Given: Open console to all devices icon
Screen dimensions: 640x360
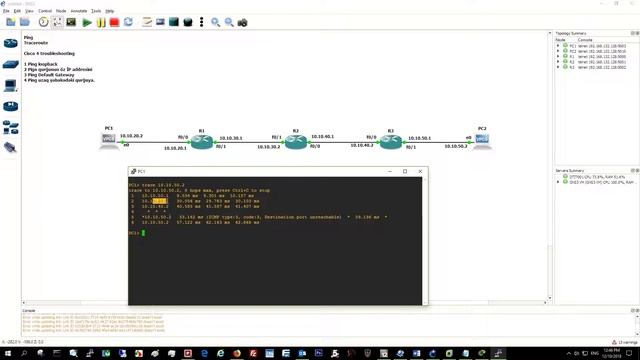Looking at the screenshot, I should (71, 22).
